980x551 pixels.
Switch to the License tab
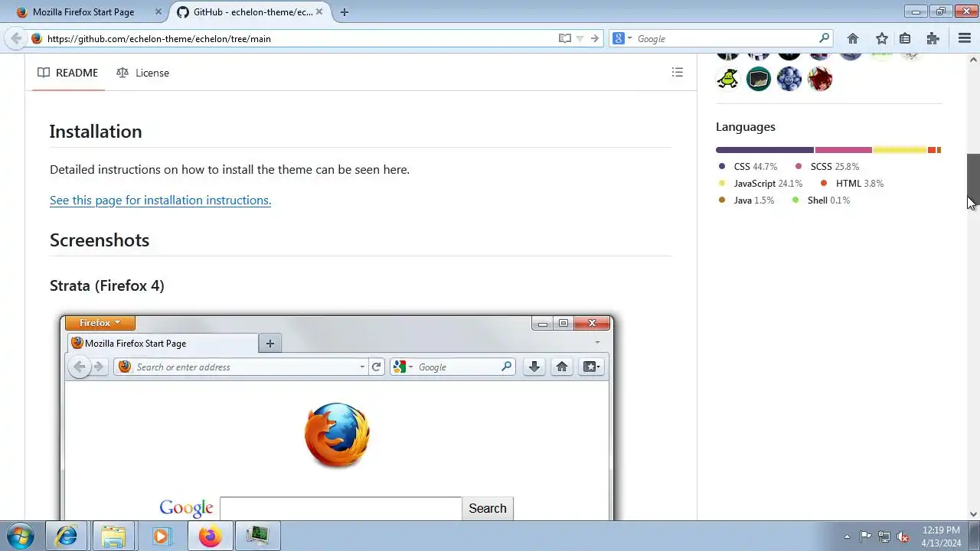[x=143, y=73]
